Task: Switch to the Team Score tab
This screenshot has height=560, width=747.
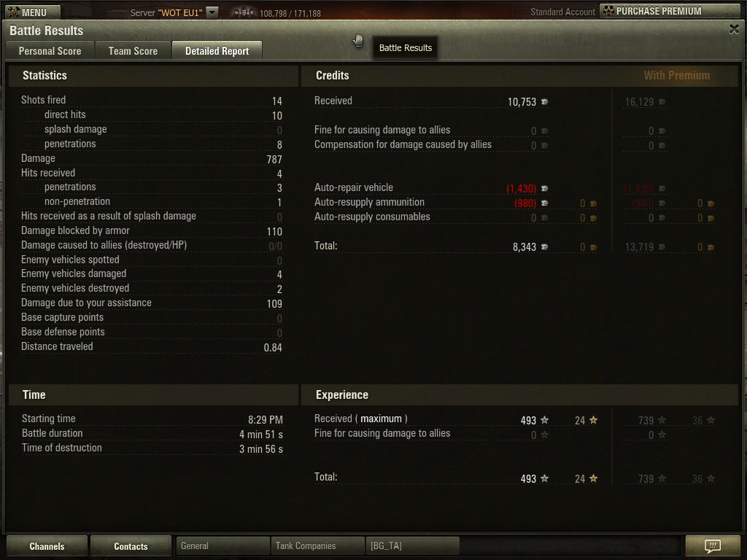Action: 133,50
